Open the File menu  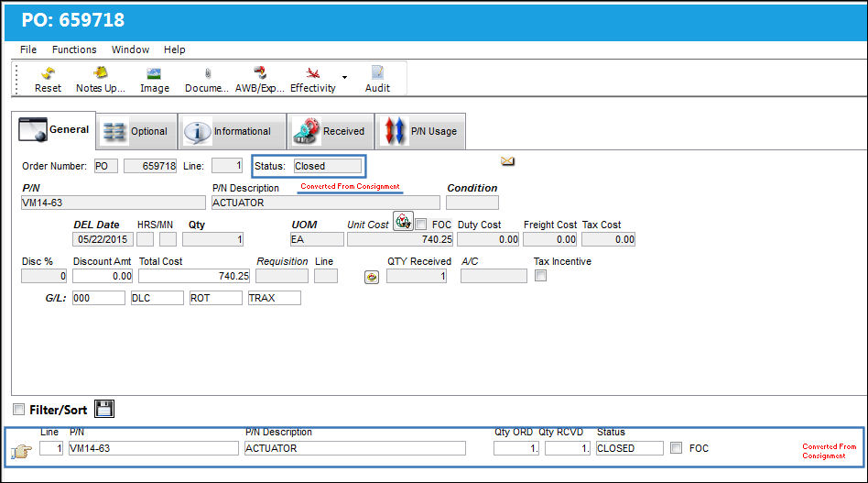click(28, 49)
